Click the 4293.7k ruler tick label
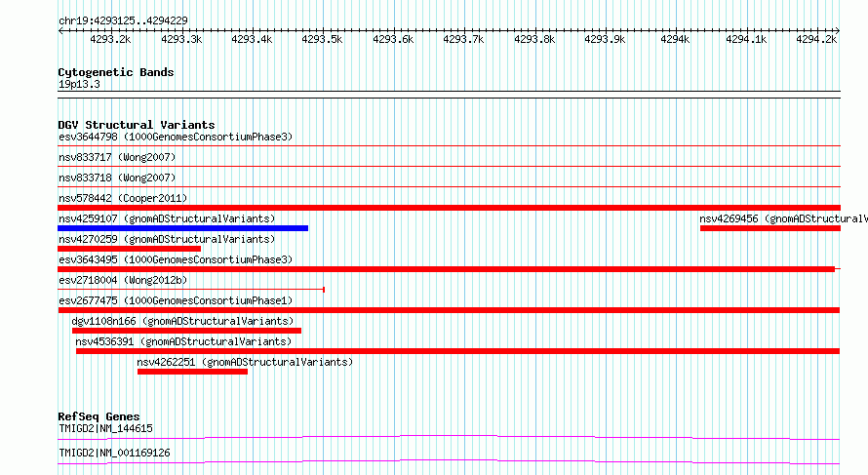The width and height of the screenshot is (868, 475). [463, 39]
